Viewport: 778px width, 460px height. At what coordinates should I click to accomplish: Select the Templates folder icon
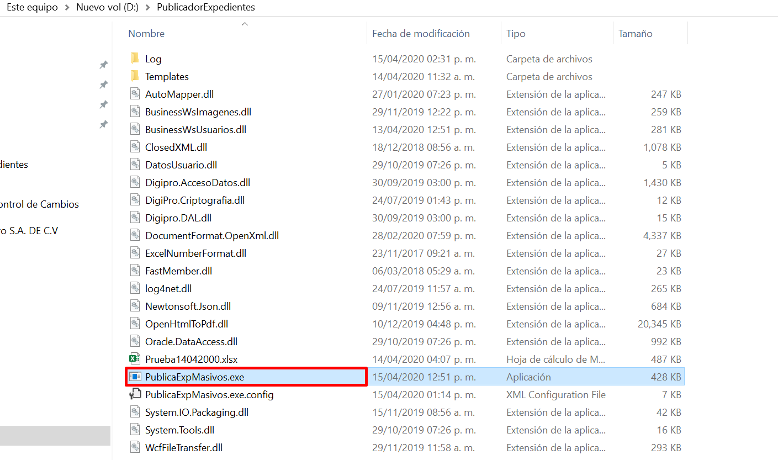pyautogui.click(x=135, y=76)
